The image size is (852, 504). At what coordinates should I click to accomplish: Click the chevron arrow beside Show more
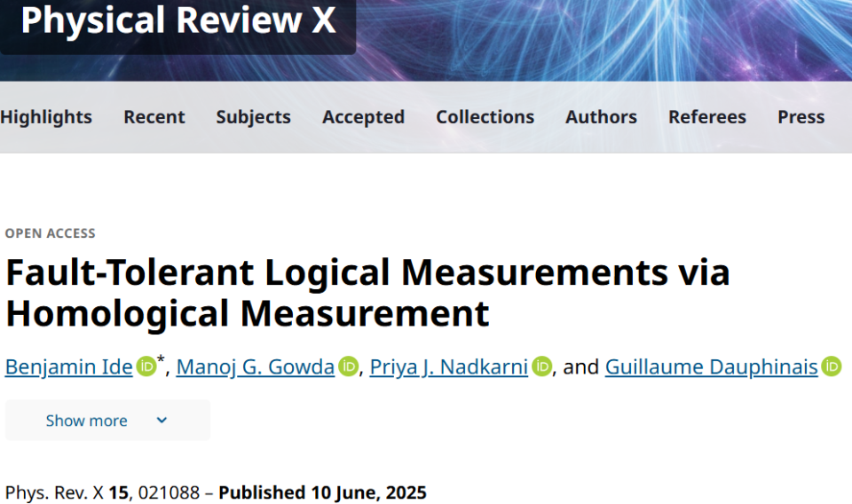(x=162, y=421)
